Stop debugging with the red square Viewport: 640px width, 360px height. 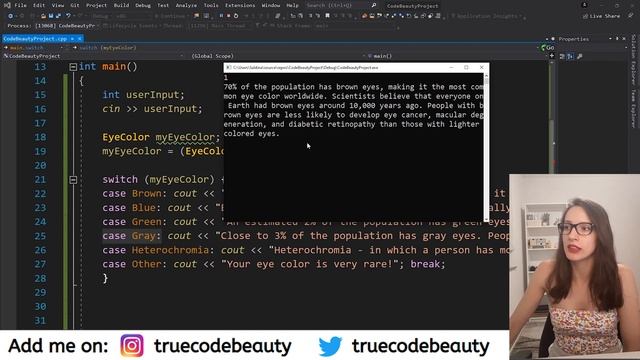[228, 16]
